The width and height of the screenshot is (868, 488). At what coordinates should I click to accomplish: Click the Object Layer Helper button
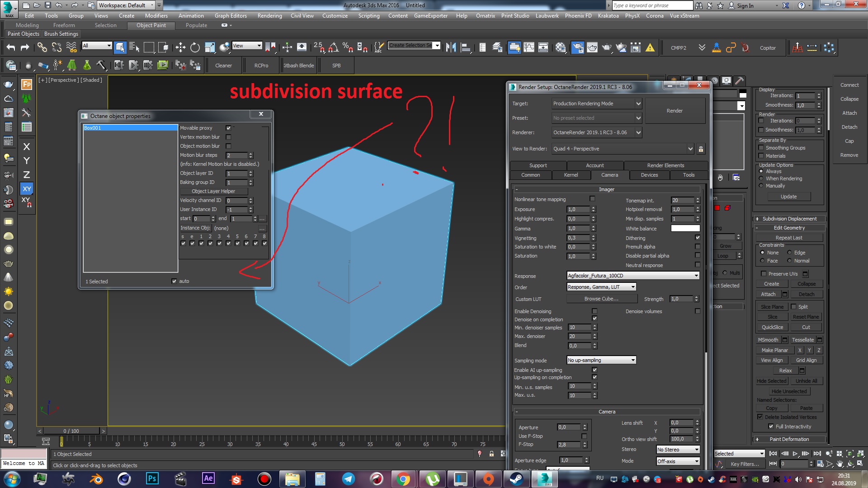213,191
